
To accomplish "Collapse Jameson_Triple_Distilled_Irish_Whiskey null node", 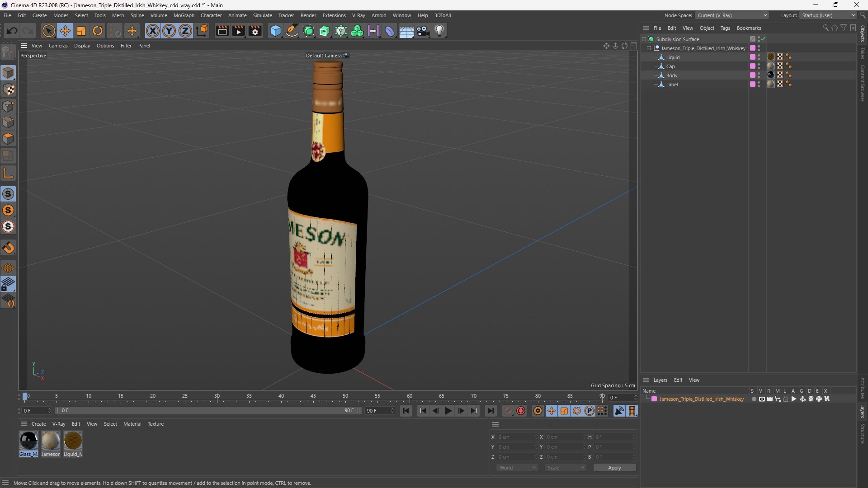I will pos(649,48).
